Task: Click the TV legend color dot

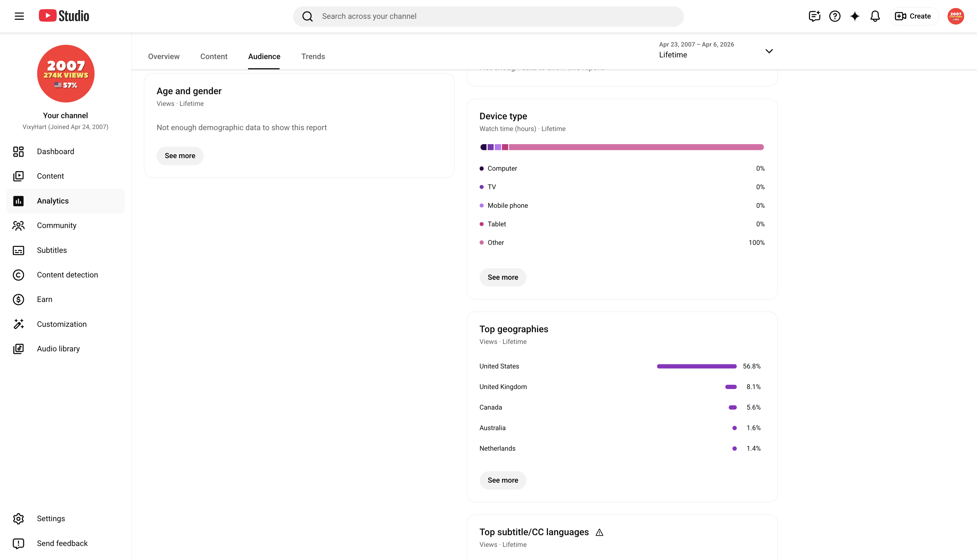Action: click(x=482, y=187)
